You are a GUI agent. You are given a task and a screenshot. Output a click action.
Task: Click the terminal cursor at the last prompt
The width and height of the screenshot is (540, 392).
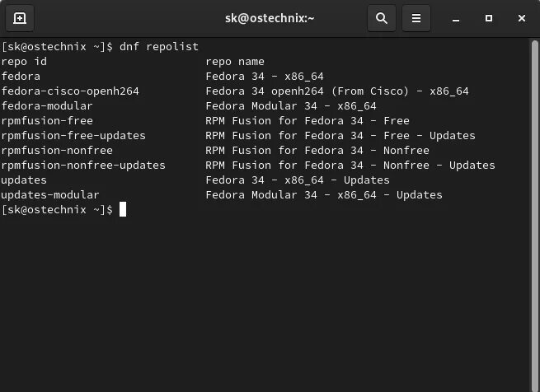123,210
